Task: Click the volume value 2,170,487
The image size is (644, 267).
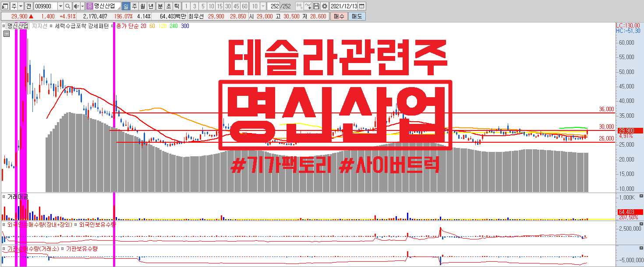Action: coord(95,16)
